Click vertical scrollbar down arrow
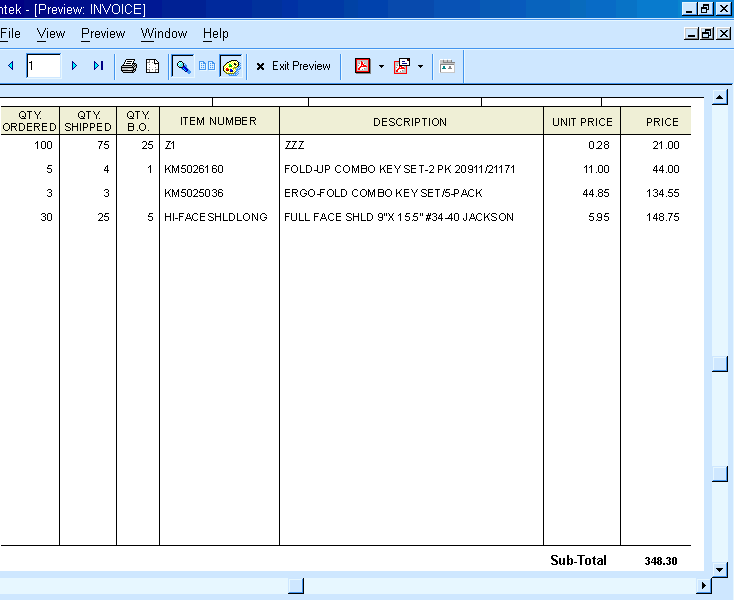Image resolution: width=736 pixels, height=600 pixels. (x=720, y=570)
